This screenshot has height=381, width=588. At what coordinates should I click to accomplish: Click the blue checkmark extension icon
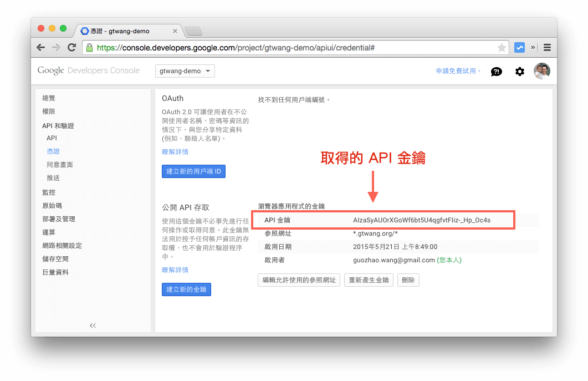(x=519, y=47)
